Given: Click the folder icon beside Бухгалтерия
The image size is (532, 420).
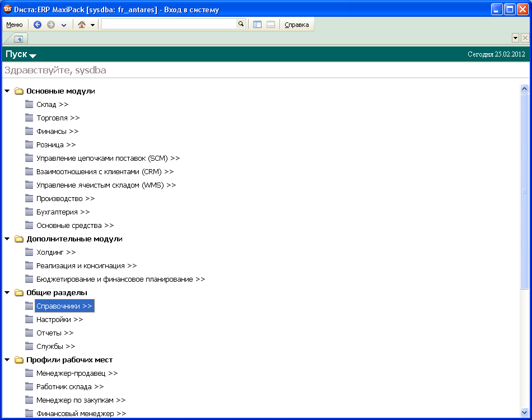Looking at the screenshot, I should [x=29, y=212].
